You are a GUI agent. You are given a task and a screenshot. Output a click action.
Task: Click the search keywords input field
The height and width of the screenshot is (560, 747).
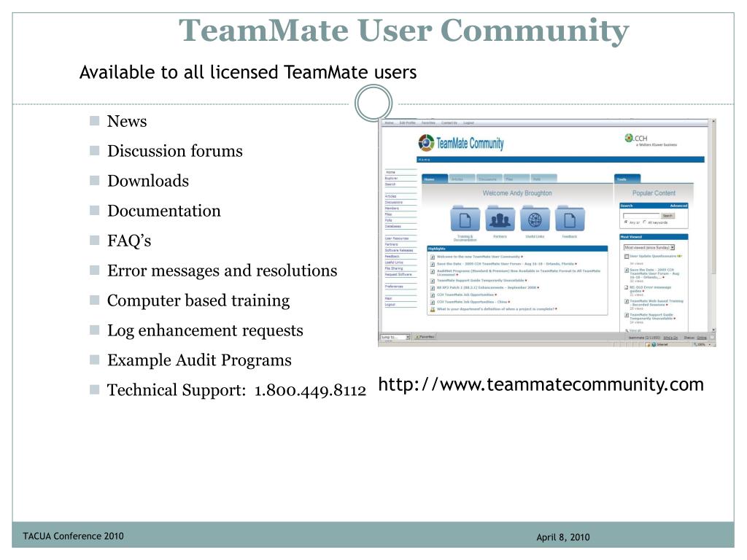point(641,216)
